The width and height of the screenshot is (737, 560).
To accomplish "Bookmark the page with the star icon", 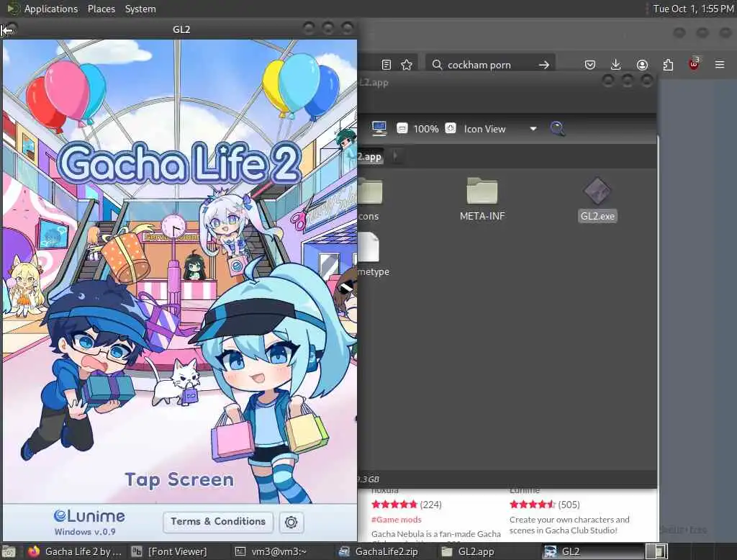I will tap(407, 65).
